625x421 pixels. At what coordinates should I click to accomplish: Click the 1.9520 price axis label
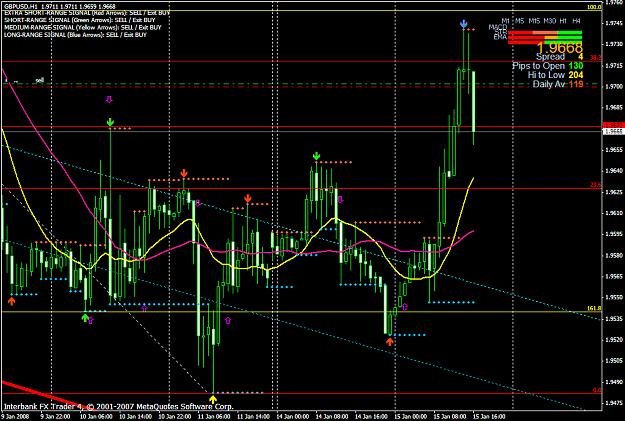point(614,340)
